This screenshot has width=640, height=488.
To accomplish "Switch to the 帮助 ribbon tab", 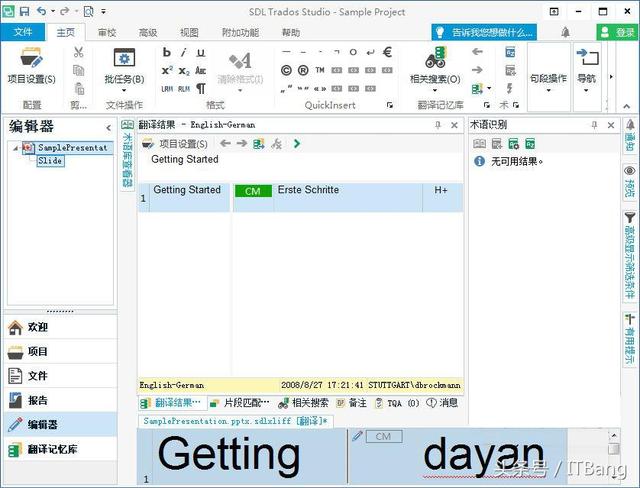I will click(291, 32).
